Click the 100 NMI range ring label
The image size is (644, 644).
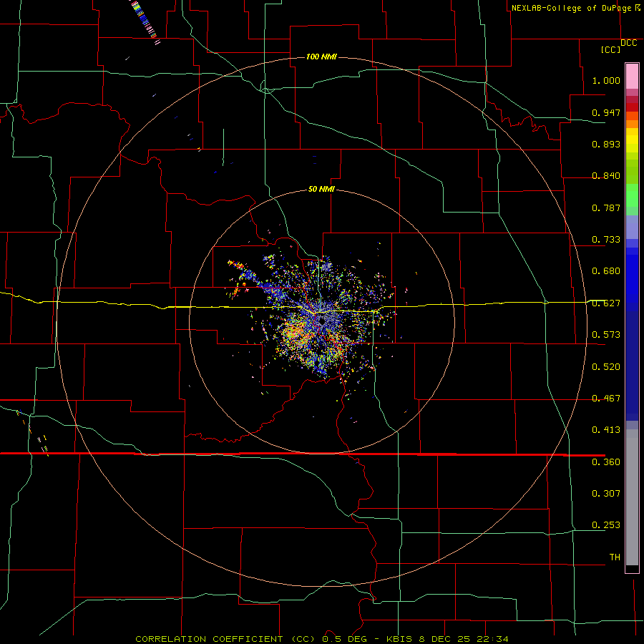click(x=321, y=57)
